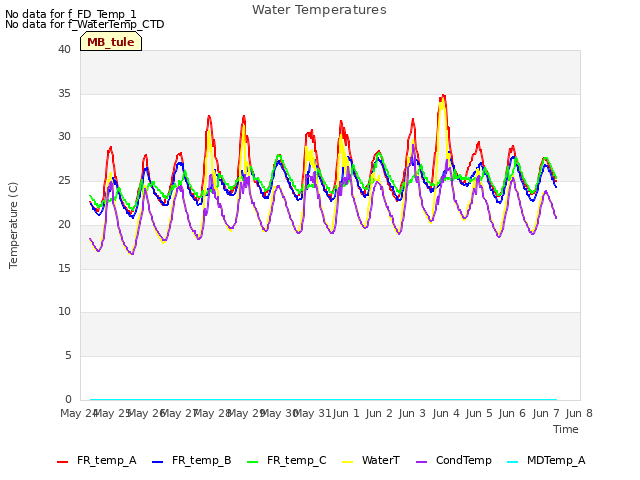The width and height of the screenshot is (640, 480).
Task: Click the 10 y-axis tick label
Action: pos(64,311)
